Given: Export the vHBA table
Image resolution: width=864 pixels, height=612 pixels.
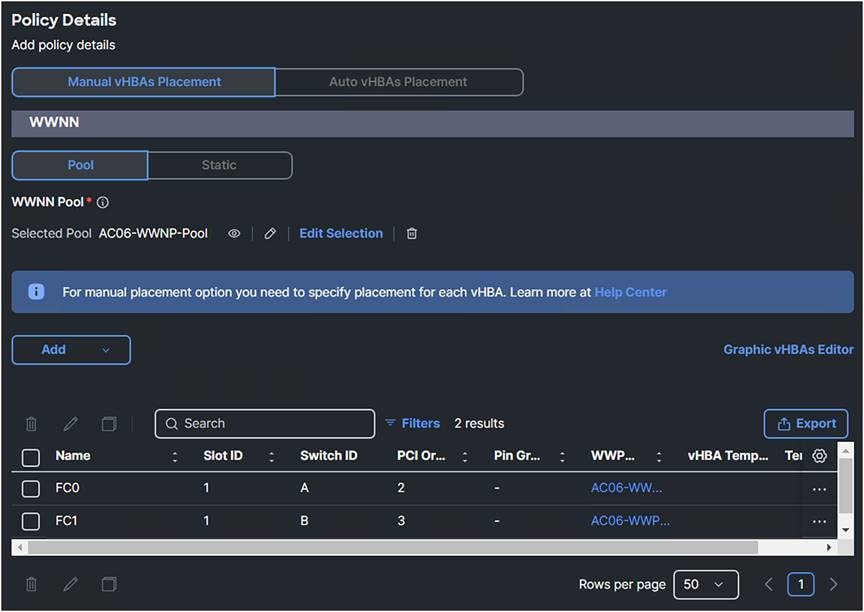Looking at the screenshot, I should click(x=806, y=424).
